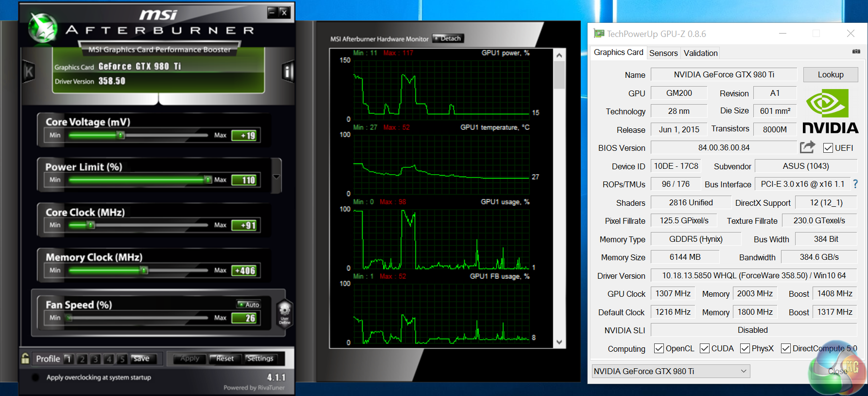Click the Fan Speed 26 value field
This screenshot has height=396, width=868.
pos(244,318)
